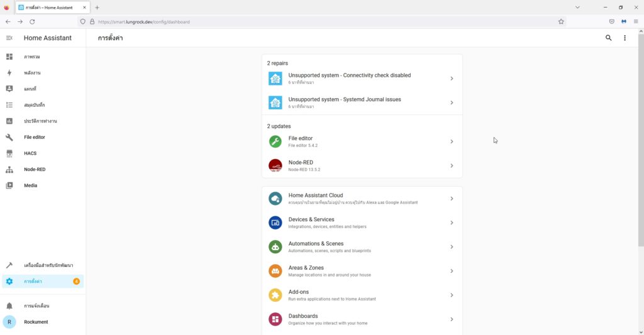Open the แผนที่ map icon in sidebar

(x=9, y=89)
